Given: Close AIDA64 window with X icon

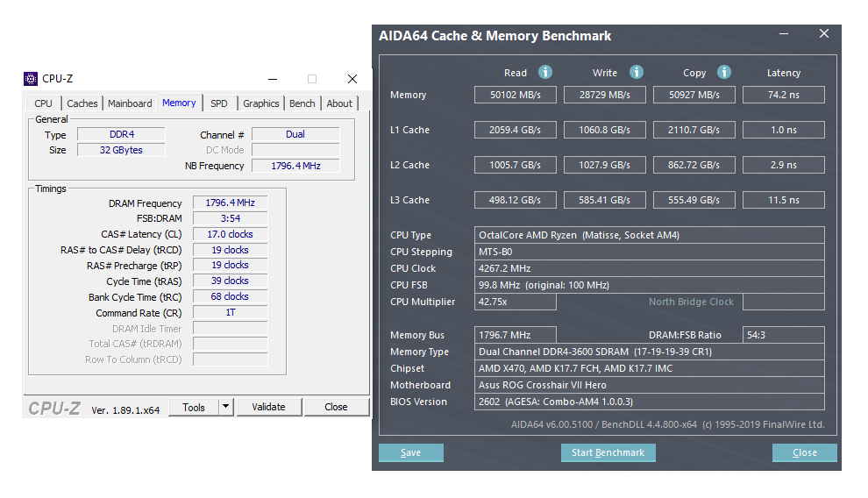Looking at the screenshot, I should pyautogui.click(x=824, y=33).
